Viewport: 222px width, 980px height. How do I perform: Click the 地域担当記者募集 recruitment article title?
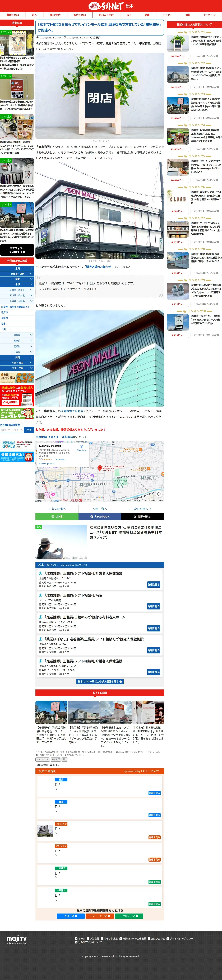coord(126,532)
